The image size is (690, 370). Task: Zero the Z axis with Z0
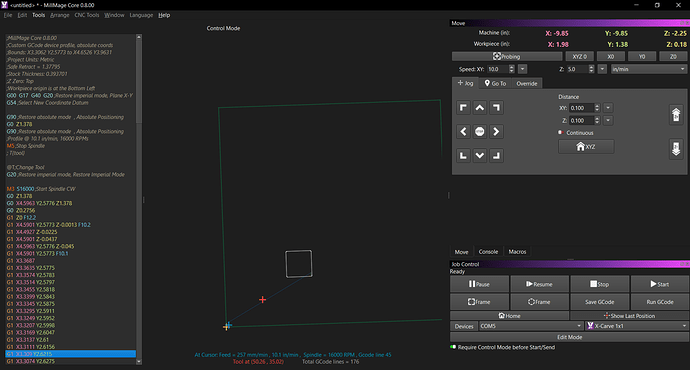click(x=673, y=56)
